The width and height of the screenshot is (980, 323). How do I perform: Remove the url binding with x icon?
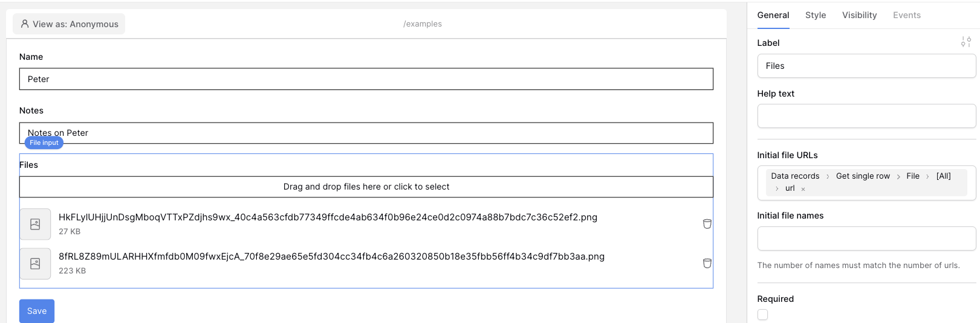[803, 189]
